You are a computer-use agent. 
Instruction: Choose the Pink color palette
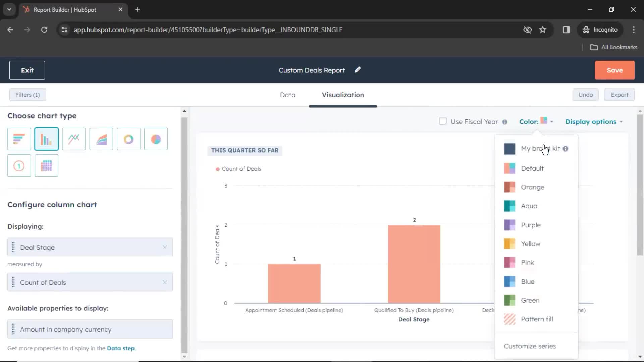(536, 263)
